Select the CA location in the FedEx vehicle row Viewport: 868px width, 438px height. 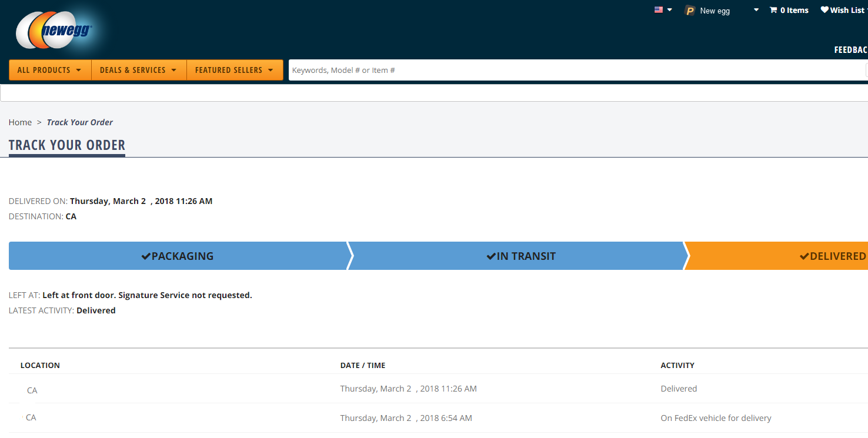pyautogui.click(x=31, y=417)
